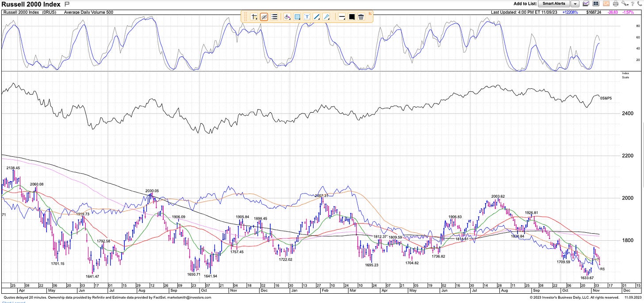Click the phone contact icon
The width and height of the screenshot is (644, 303).
click(639, 4)
